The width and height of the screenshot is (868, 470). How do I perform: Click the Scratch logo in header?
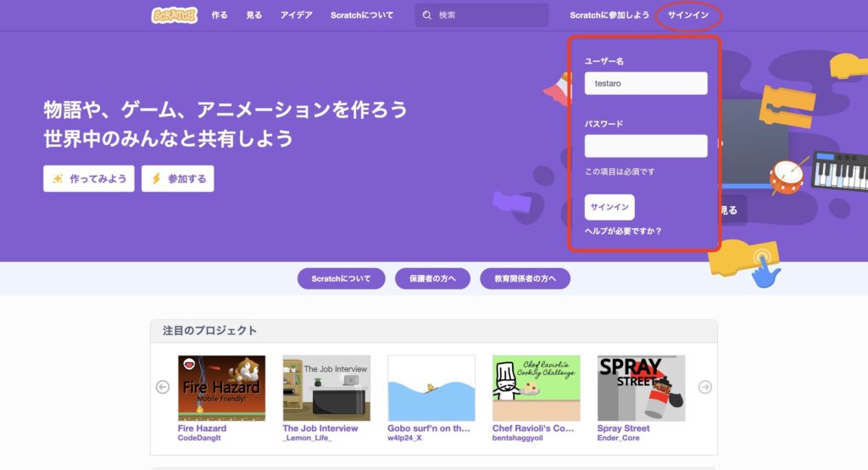click(174, 15)
